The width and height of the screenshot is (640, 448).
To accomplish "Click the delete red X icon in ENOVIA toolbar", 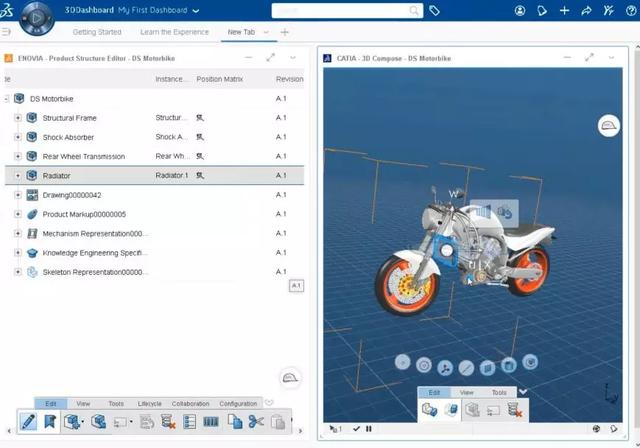I will click(x=168, y=421).
